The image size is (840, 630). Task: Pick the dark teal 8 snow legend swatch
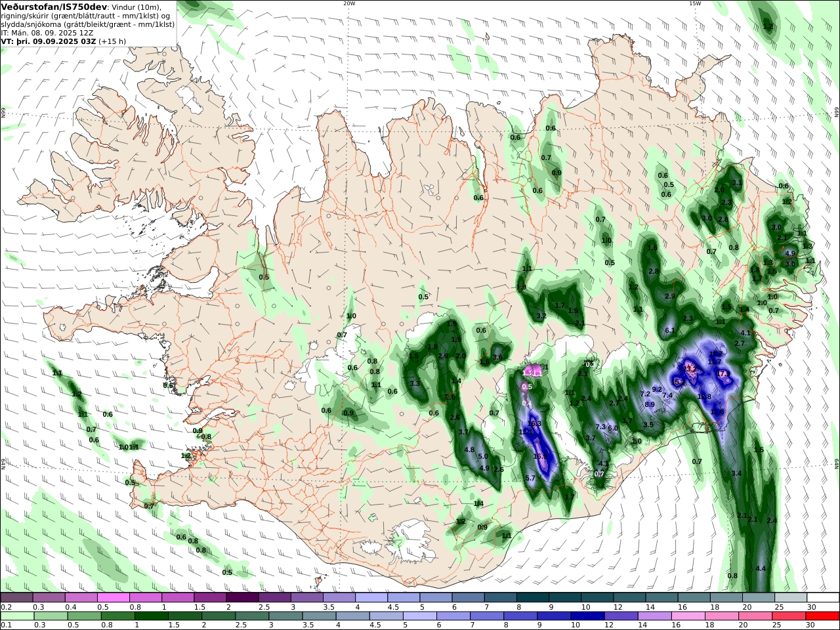(x=533, y=598)
